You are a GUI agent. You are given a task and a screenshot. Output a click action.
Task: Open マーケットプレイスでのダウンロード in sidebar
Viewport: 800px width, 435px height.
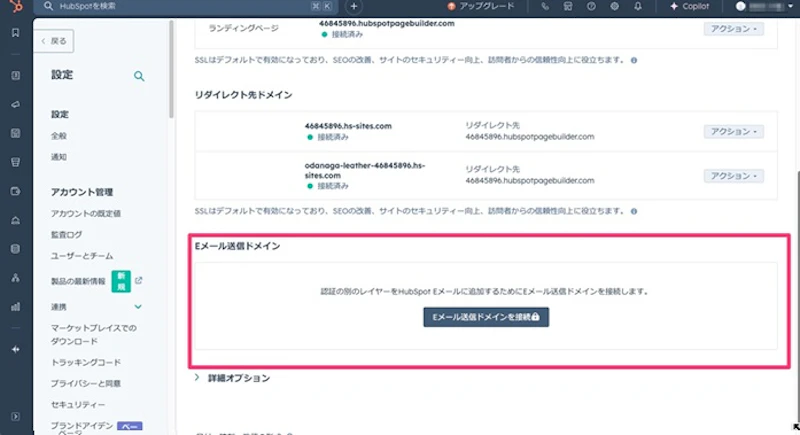(93, 335)
